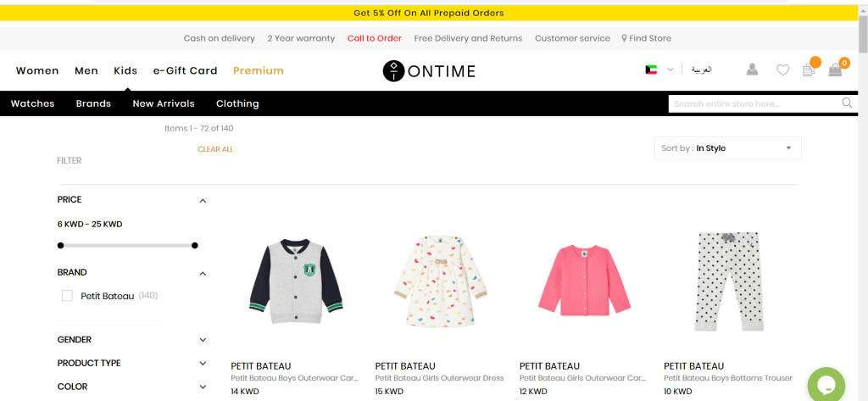Click the search entire store field
Image resolution: width=868 pixels, height=401 pixels.
click(753, 103)
